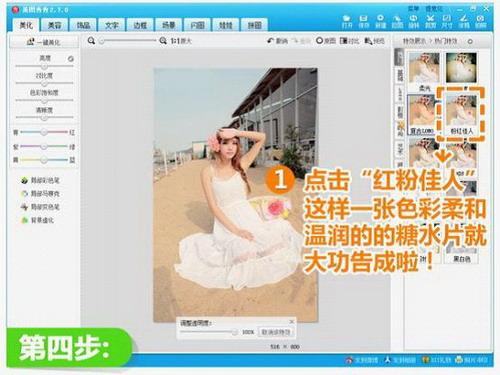Click the 1:1 原大 original-size button
Image resolution: width=500 pixels, height=375 pixels.
click(181, 41)
